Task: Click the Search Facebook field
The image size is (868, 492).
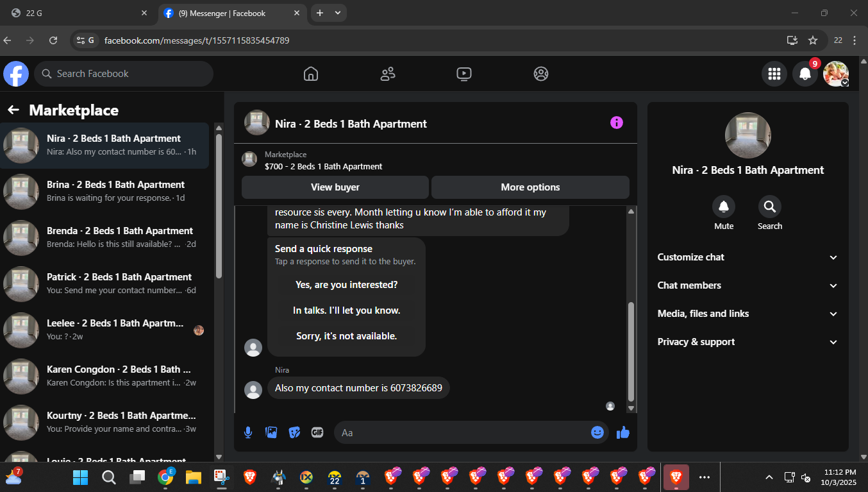Action: (x=124, y=74)
